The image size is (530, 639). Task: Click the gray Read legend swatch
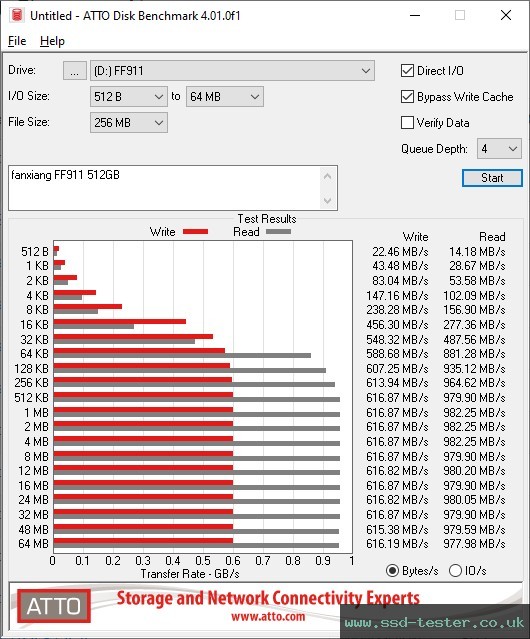pos(278,232)
